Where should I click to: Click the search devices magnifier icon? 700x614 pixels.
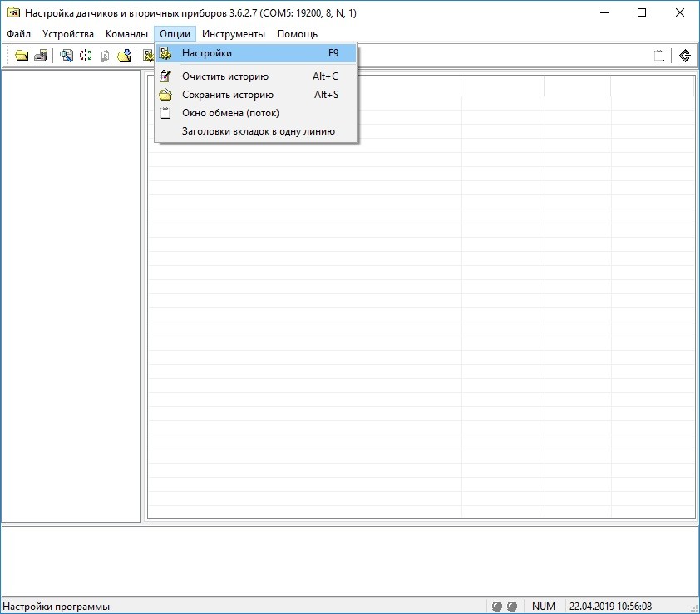click(x=67, y=56)
